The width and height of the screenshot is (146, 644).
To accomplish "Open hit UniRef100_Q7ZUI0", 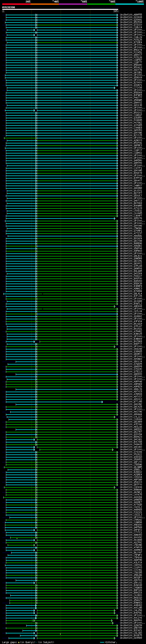I will pyautogui.click(x=131, y=25).
